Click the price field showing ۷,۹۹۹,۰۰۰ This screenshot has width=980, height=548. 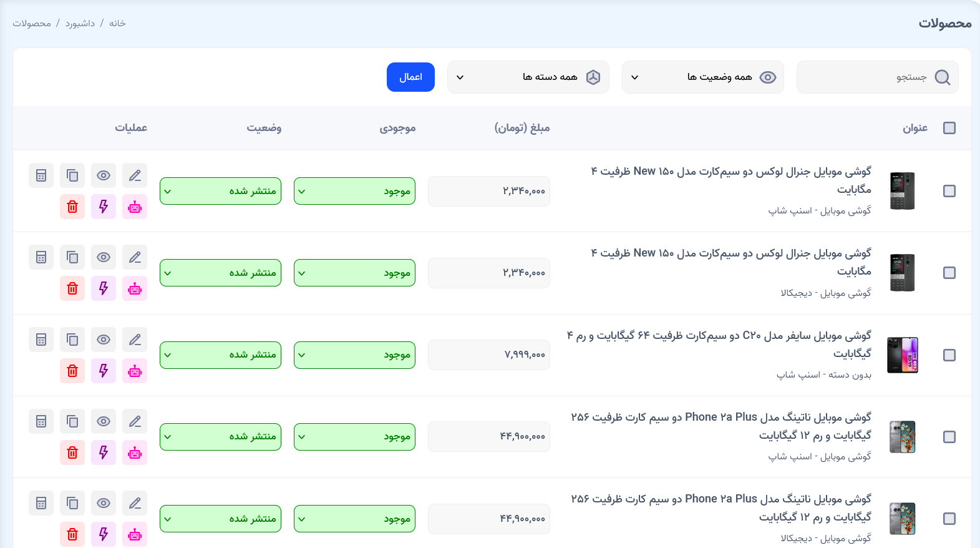point(488,355)
